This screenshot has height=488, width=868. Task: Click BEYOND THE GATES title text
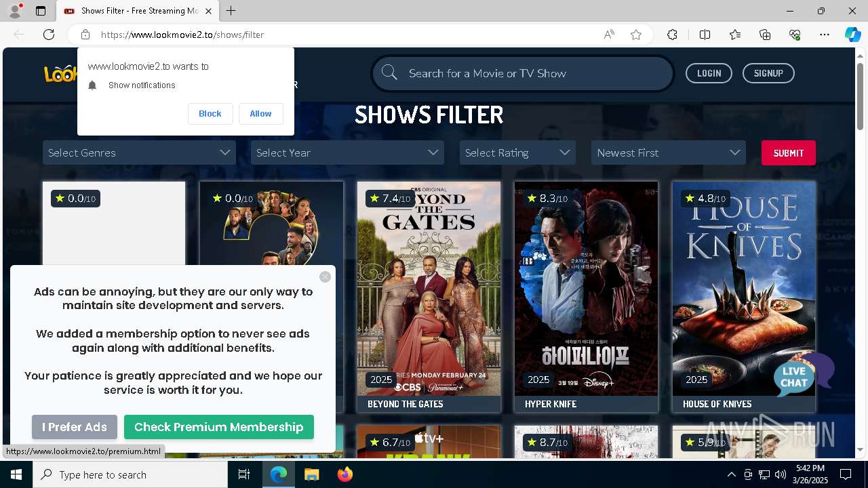coord(406,404)
